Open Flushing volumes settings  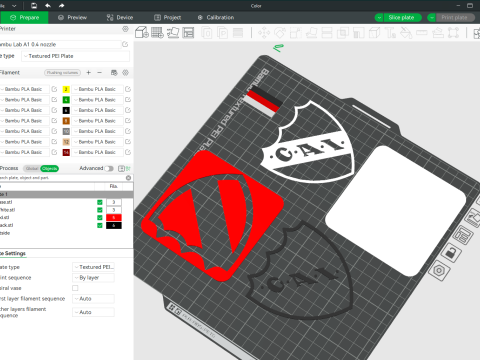pyautogui.click(x=63, y=73)
